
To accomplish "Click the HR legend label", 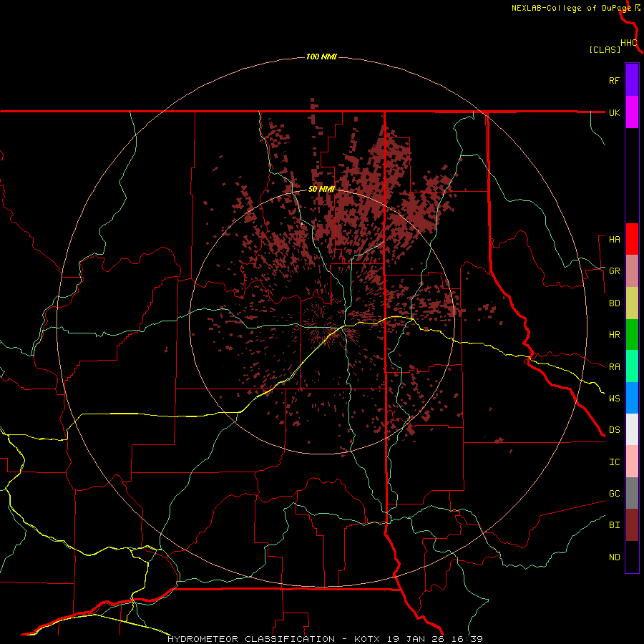I will click(614, 335).
